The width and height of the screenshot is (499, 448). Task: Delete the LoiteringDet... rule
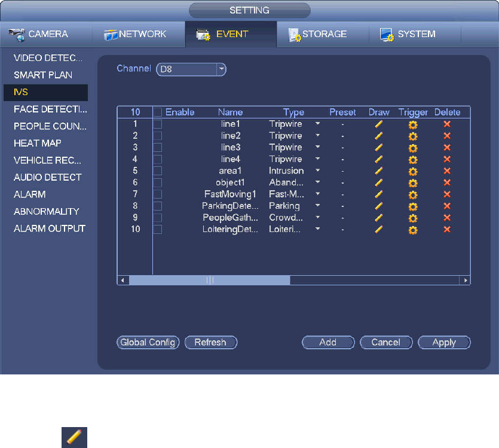(x=447, y=229)
